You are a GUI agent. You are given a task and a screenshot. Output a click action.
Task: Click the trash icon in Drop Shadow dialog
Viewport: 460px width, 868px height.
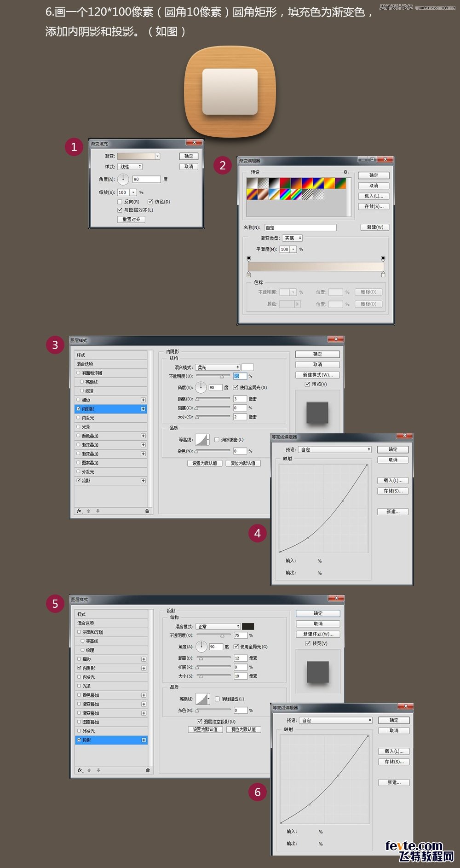[148, 770]
